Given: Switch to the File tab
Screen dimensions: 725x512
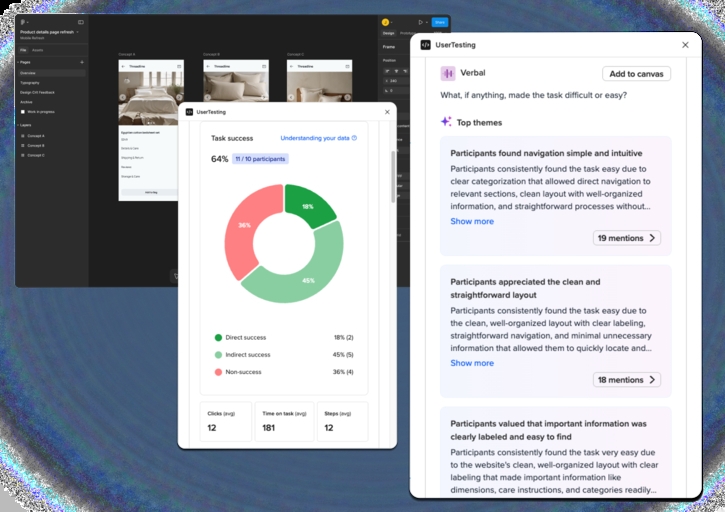Looking at the screenshot, I should pos(23,50).
